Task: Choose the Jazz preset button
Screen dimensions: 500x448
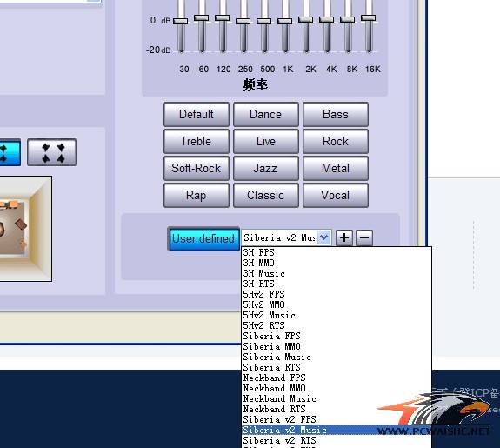Action: pos(265,169)
